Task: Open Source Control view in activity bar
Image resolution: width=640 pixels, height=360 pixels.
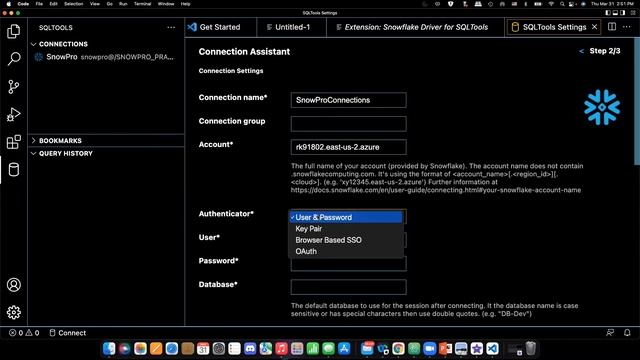Action: tap(13, 87)
